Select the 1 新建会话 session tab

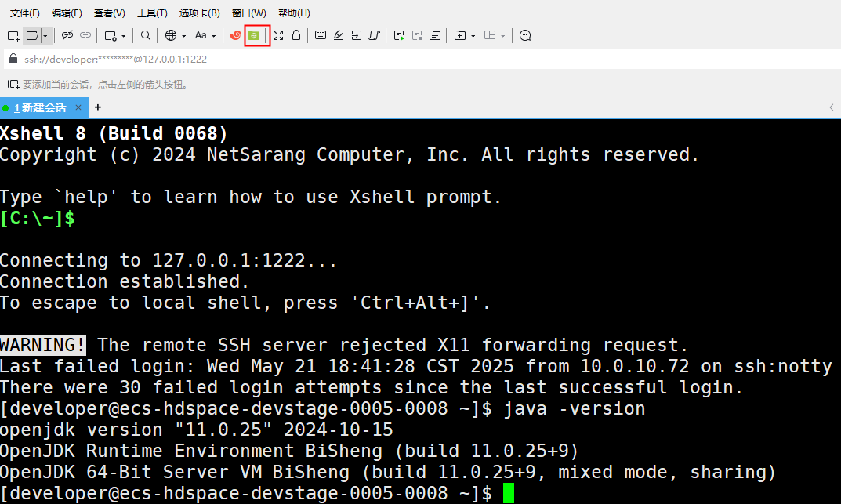point(42,107)
